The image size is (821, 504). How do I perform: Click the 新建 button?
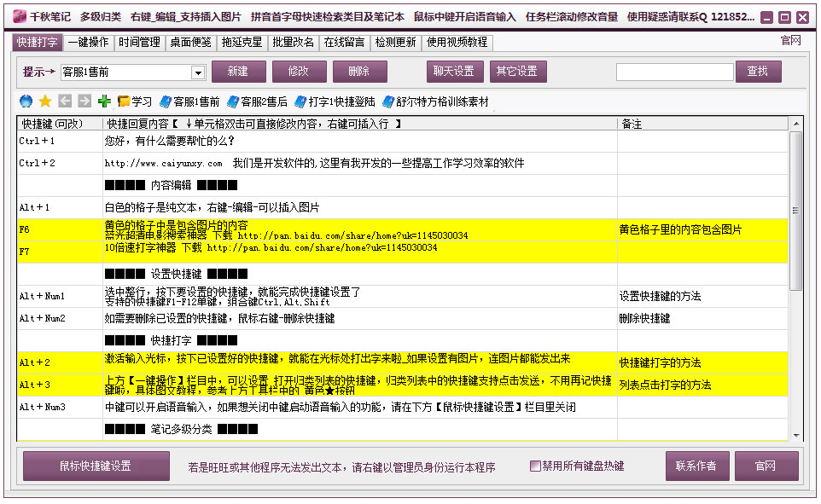click(238, 72)
